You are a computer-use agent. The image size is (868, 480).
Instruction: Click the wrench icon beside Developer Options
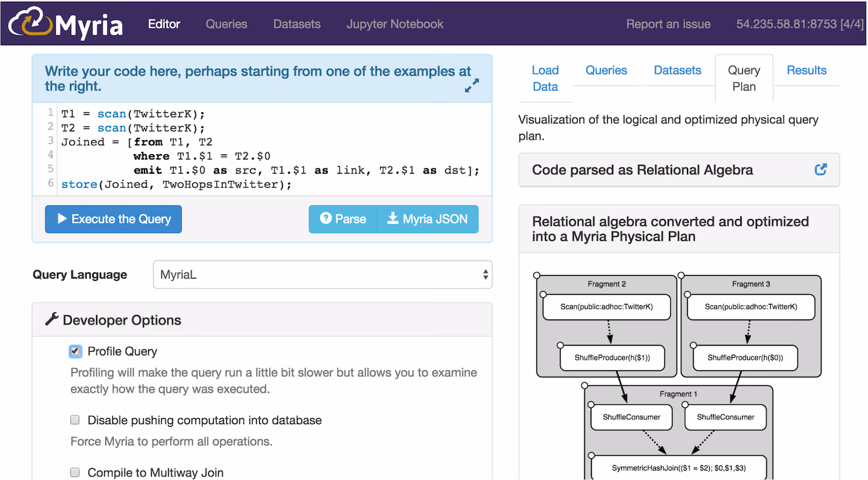52,319
